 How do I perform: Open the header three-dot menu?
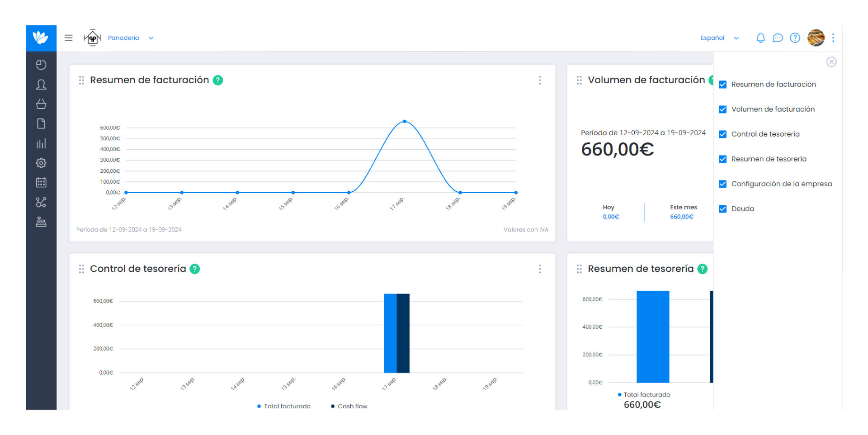click(833, 38)
